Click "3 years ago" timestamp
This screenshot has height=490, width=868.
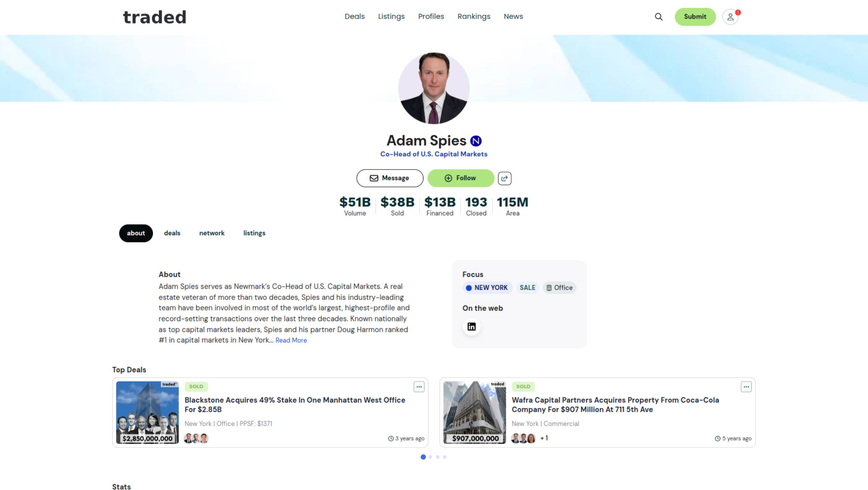(406, 439)
